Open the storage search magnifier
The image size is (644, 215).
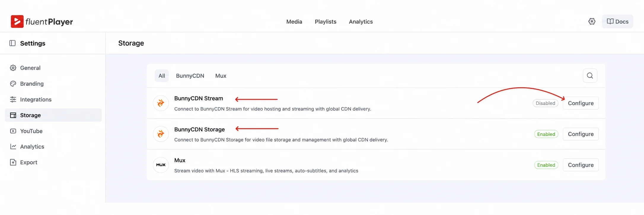590,75
